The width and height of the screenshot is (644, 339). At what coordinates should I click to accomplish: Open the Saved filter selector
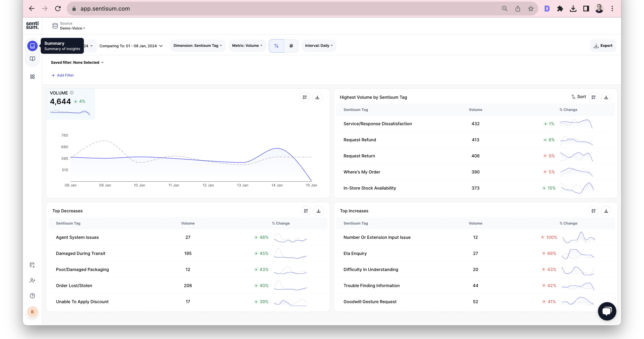point(77,63)
